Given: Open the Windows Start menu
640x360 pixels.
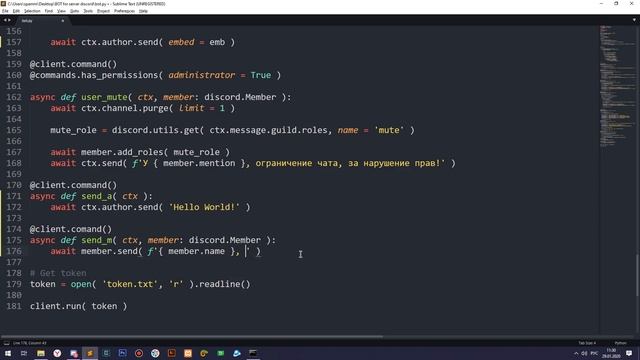Looking at the screenshot, I should (x=7, y=353).
